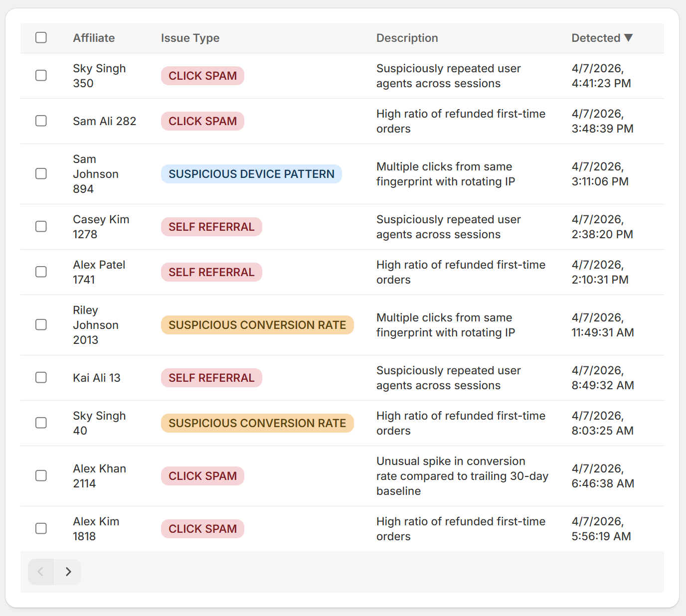Check the row for Sam Ali 282

41,121
